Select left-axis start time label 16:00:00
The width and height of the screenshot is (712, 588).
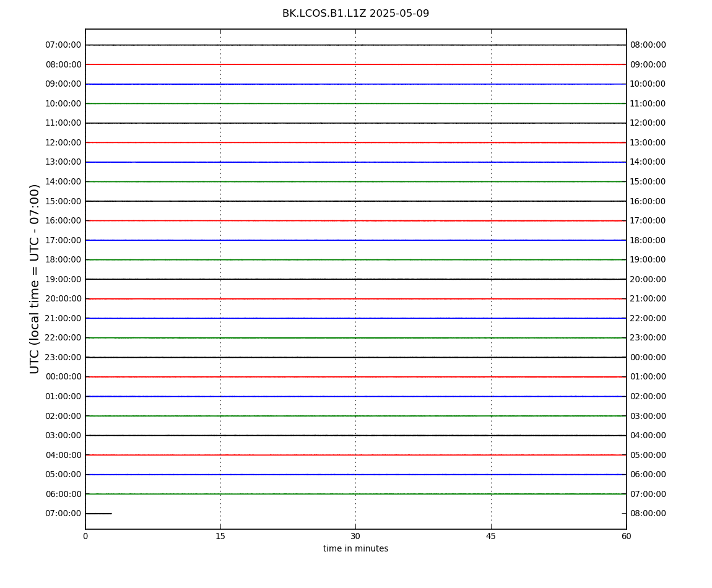tap(63, 221)
